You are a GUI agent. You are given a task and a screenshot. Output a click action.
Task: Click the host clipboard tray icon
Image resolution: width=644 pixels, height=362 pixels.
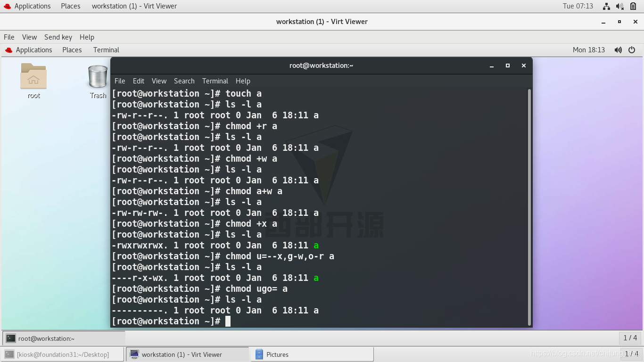pyautogui.click(x=633, y=6)
